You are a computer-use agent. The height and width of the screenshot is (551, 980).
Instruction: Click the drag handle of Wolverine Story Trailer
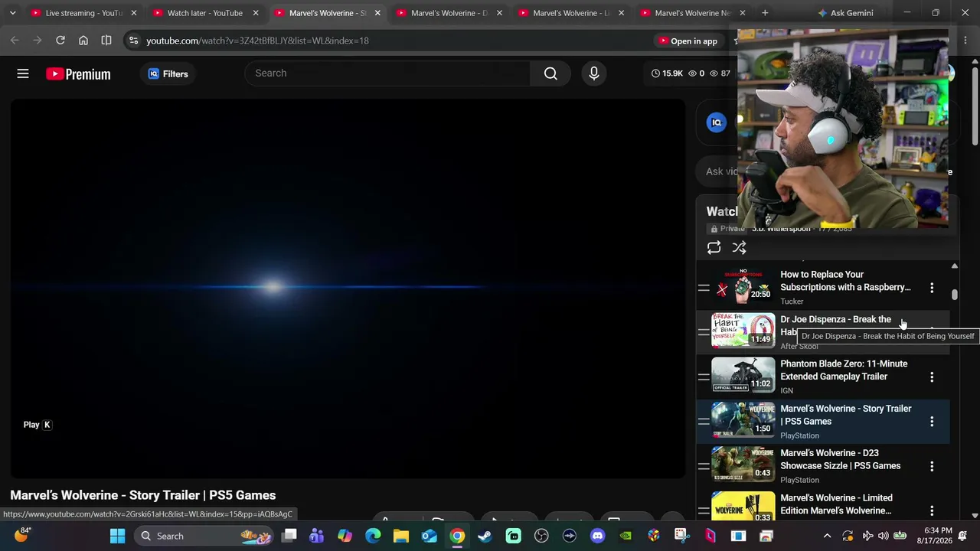(704, 422)
